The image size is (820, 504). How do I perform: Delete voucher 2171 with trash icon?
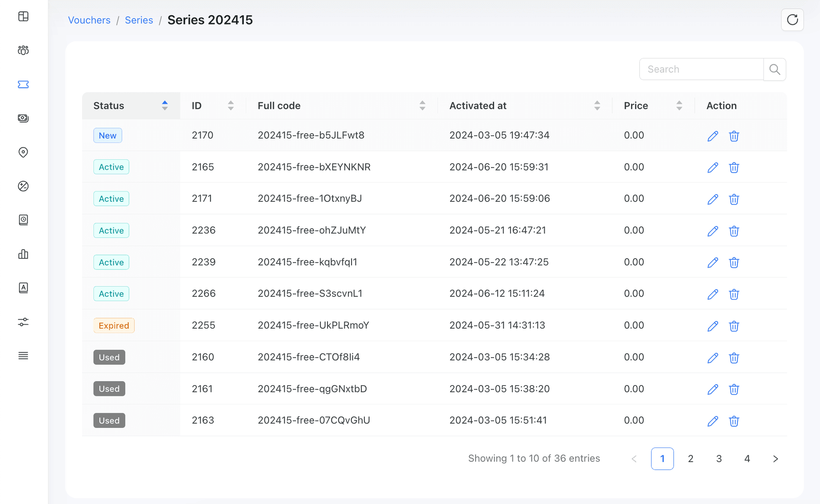(734, 199)
